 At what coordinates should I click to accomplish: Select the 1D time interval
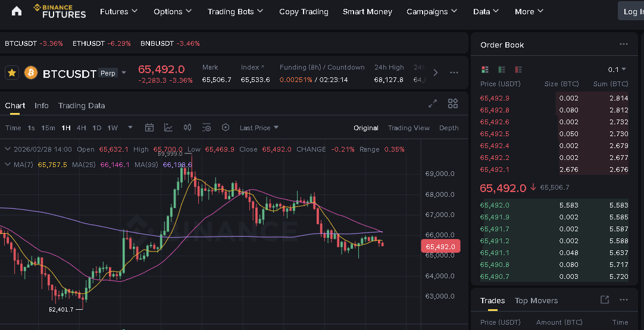tap(96, 128)
